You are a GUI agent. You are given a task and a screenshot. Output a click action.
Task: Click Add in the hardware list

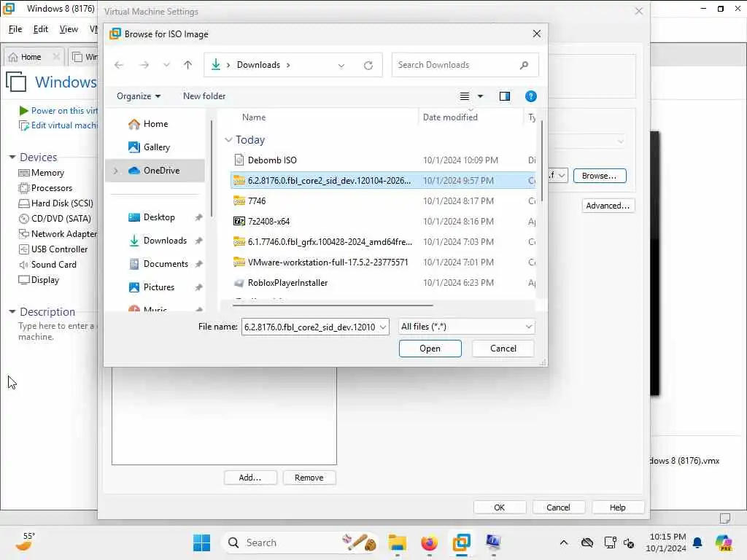(x=250, y=478)
